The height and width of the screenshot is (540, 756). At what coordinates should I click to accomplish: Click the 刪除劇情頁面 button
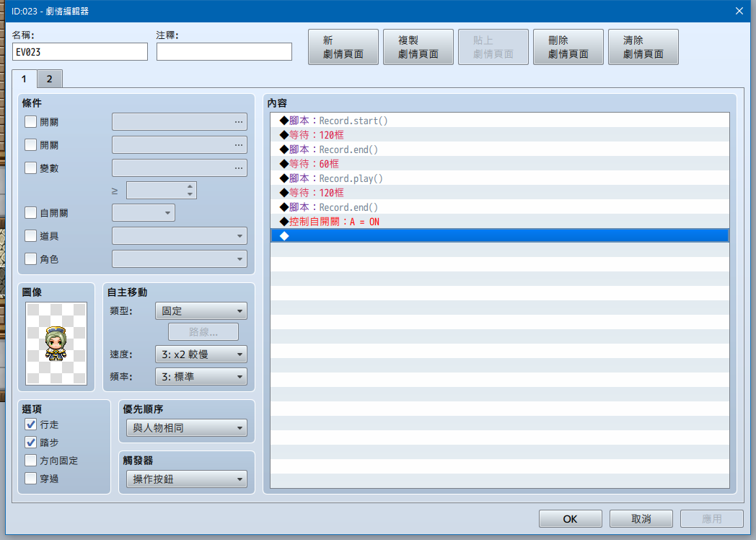[x=568, y=47]
